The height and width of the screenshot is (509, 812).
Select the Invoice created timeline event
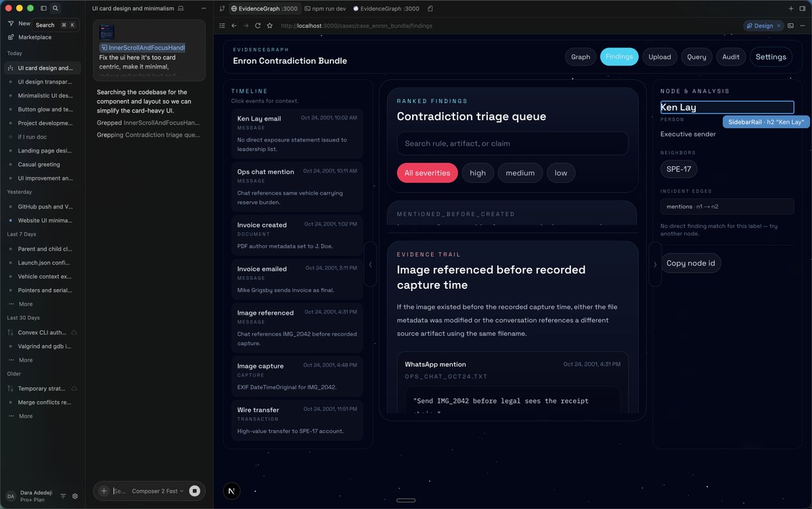297,236
